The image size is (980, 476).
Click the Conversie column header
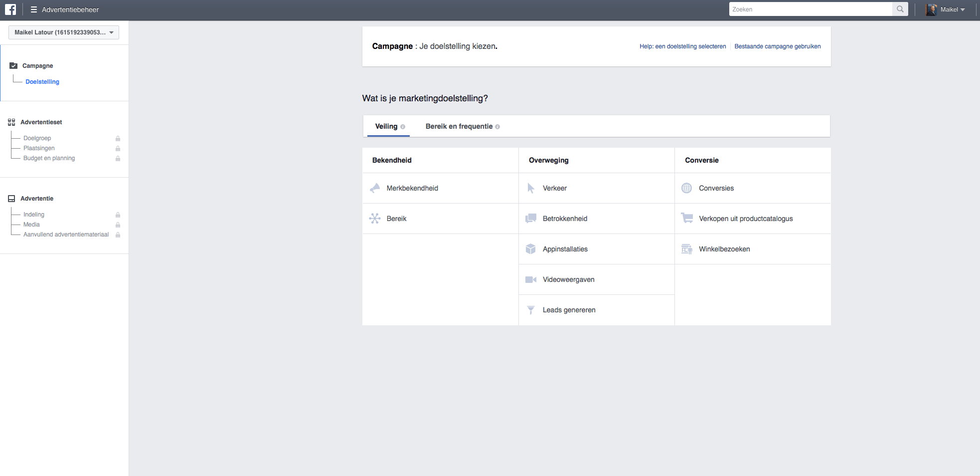coord(701,160)
